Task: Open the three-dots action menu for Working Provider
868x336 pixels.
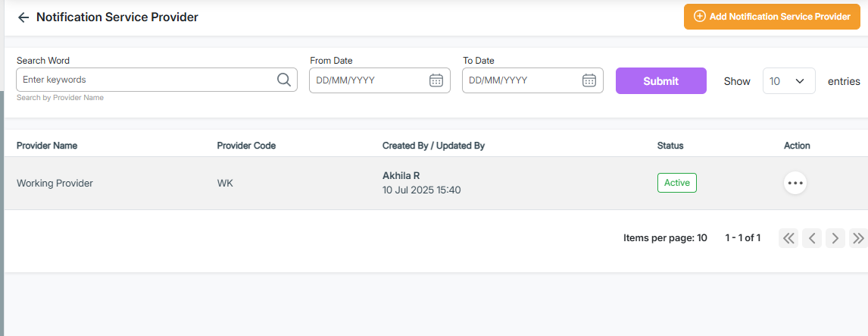Action: (x=795, y=183)
